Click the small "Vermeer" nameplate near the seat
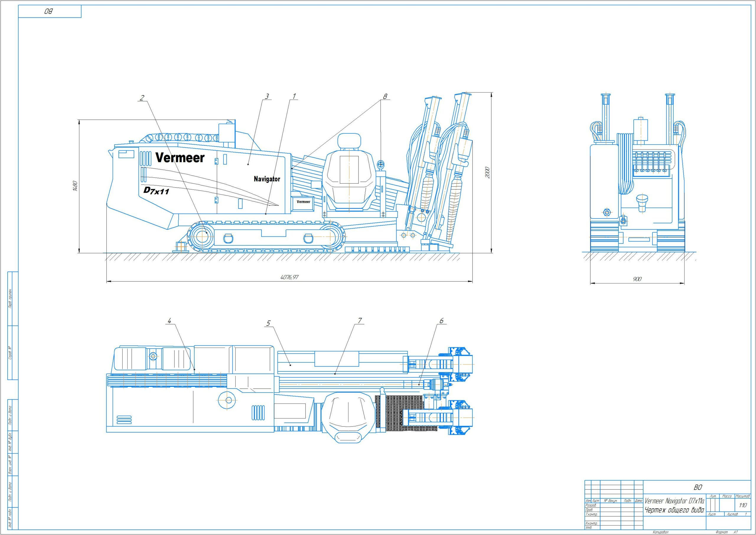The height and width of the screenshot is (535, 756). click(303, 202)
